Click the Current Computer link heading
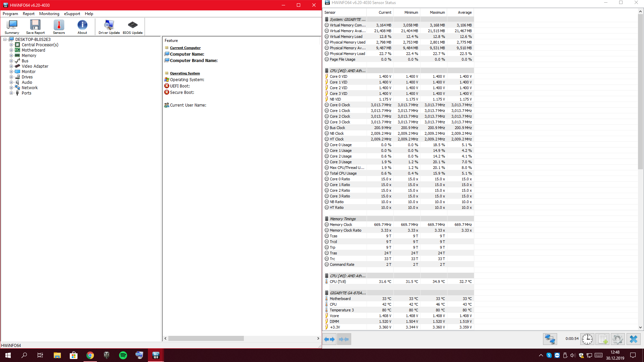Image resolution: width=644 pixels, height=362 pixels. click(185, 48)
